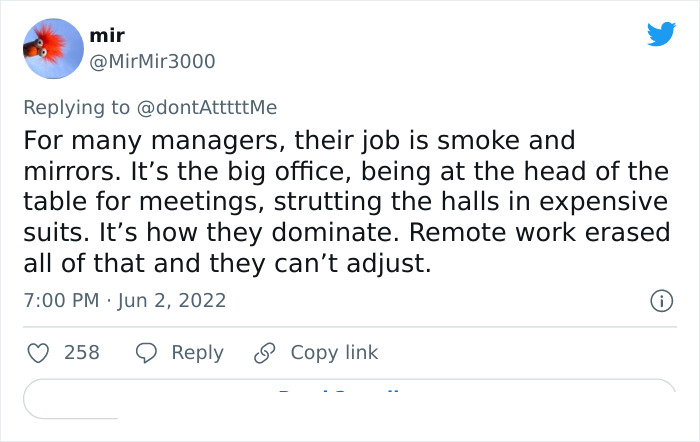Like the tweet with the heart icon
This screenshot has width=700, height=442.
[37, 352]
